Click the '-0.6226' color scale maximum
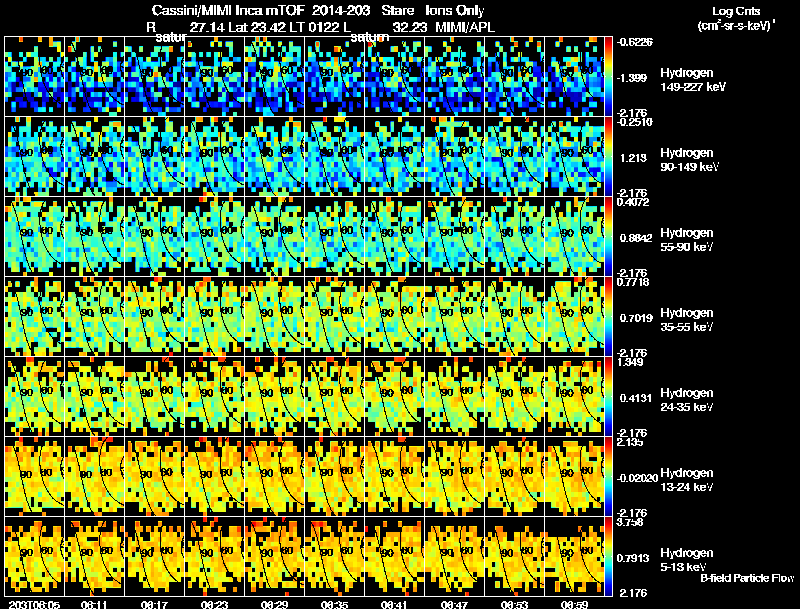This screenshot has height=609, width=800. click(x=634, y=42)
